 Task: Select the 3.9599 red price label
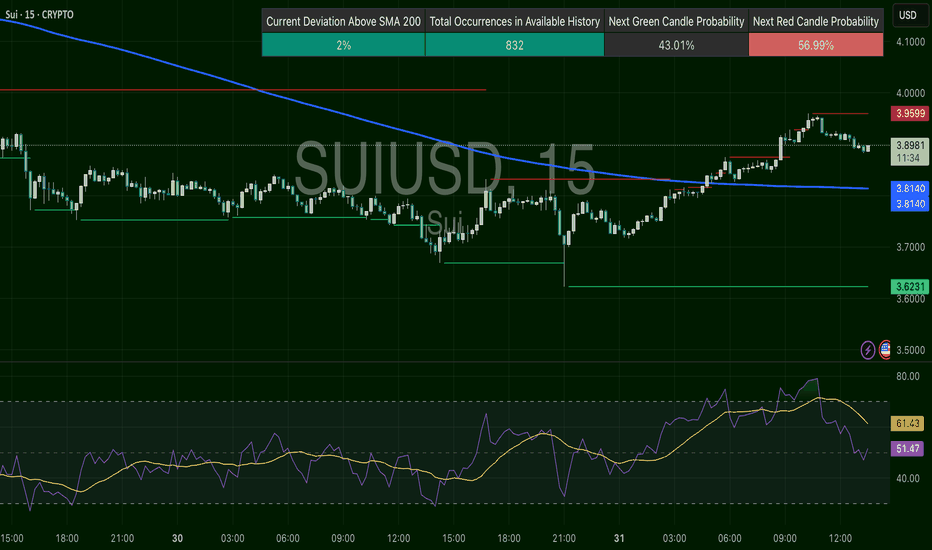point(910,113)
